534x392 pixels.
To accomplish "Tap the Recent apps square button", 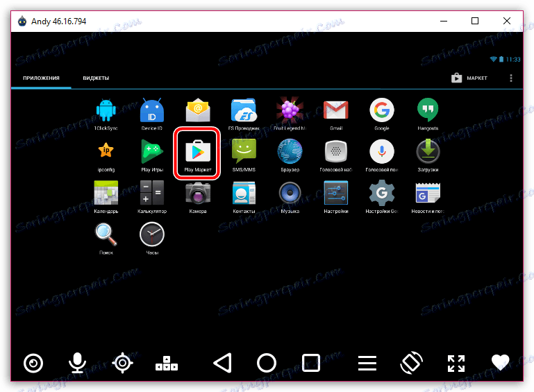I will click(x=310, y=363).
